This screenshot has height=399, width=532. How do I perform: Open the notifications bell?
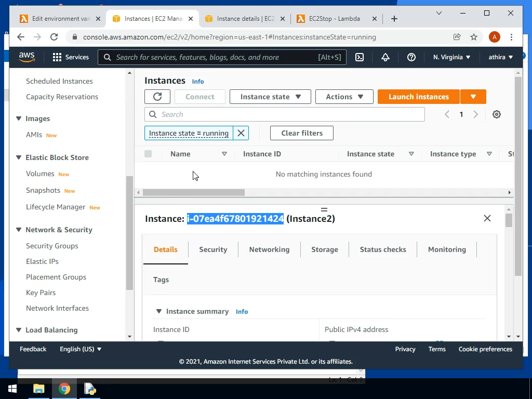(x=385, y=57)
